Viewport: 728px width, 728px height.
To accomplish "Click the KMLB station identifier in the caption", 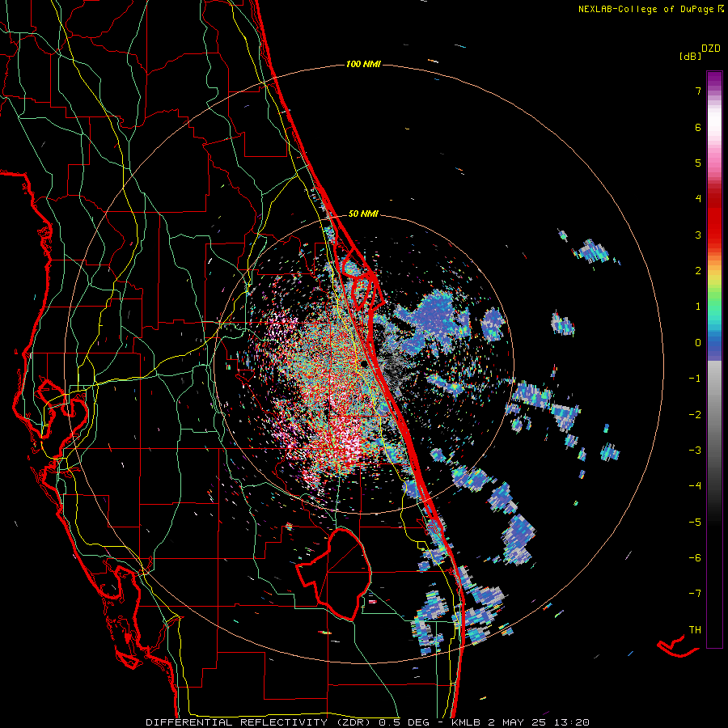I will pos(466,722).
